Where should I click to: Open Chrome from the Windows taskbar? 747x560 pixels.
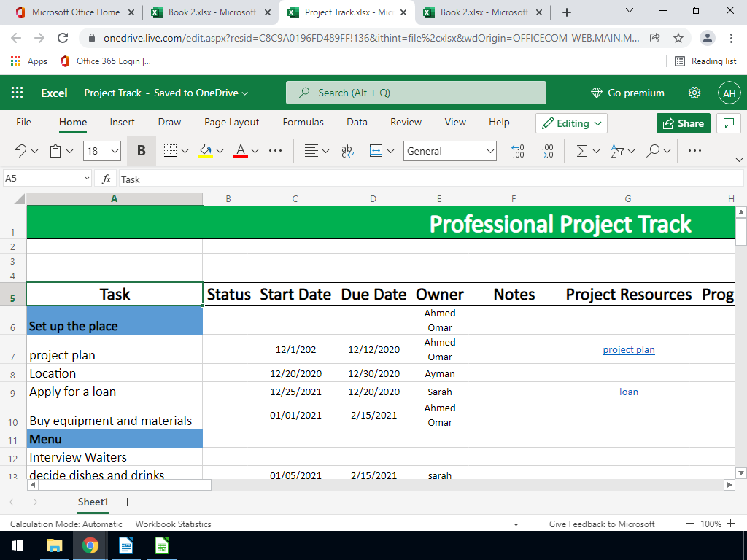(x=90, y=545)
